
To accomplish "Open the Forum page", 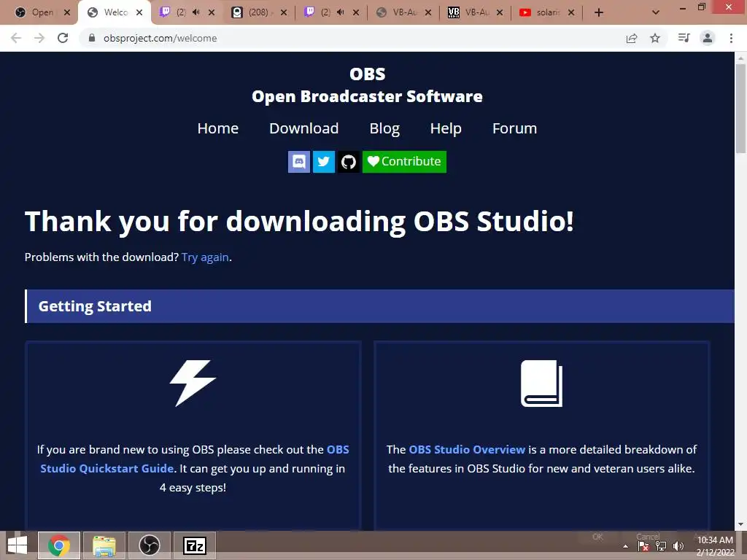I will [514, 128].
